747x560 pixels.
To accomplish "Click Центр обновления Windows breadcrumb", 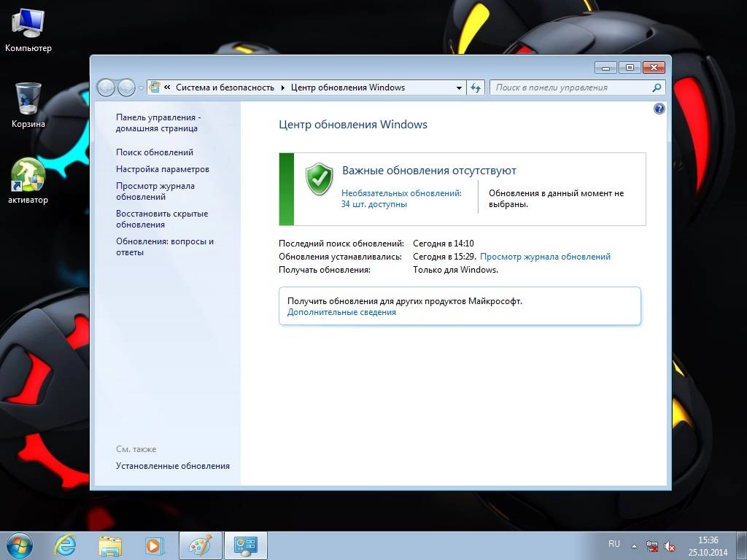I will pyautogui.click(x=348, y=87).
